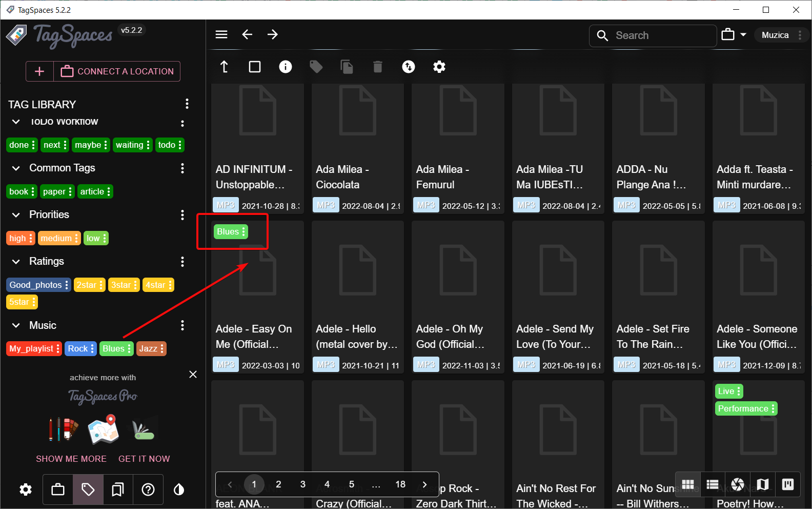Collapse the Ratings tag group
This screenshot has width=812, height=509.
click(x=16, y=262)
